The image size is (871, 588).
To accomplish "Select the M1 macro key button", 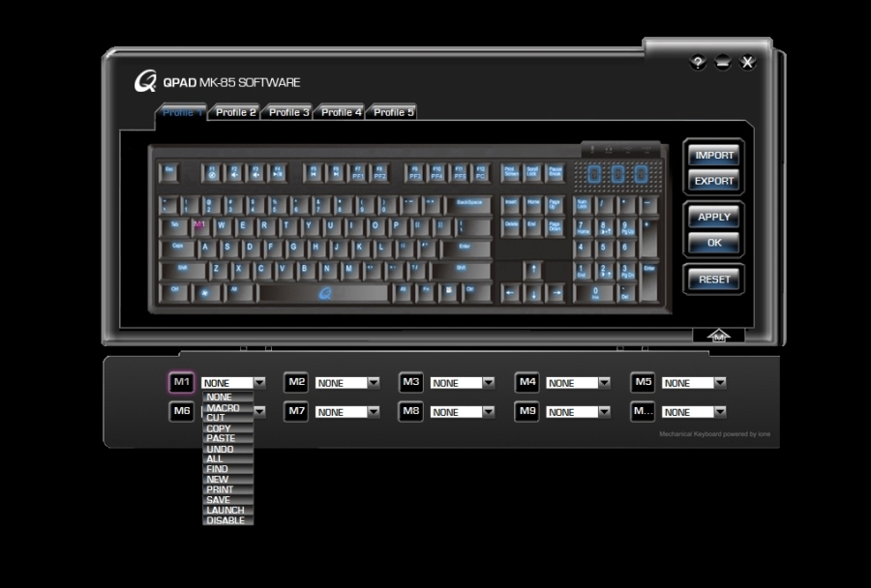I will point(182,382).
